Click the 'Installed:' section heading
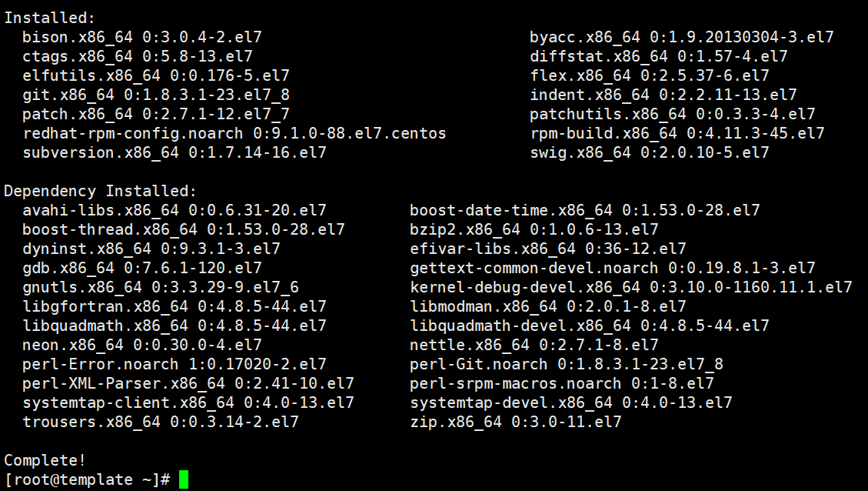The image size is (868, 491). point(50,18)
